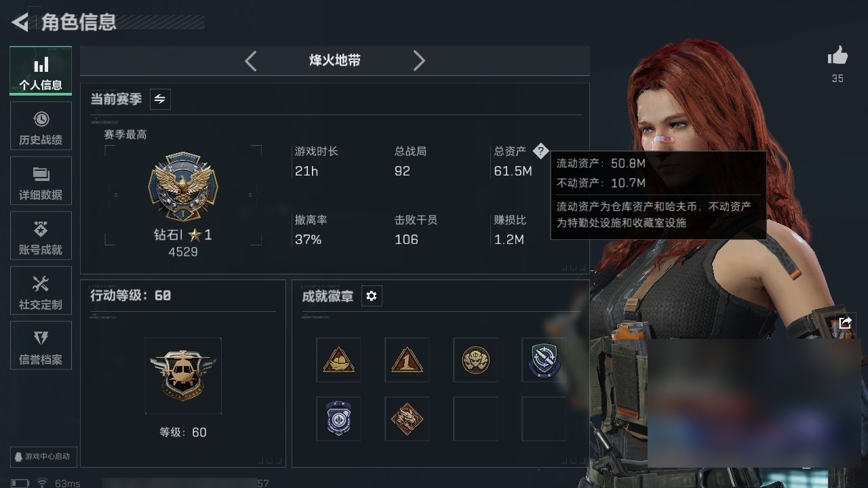Select the number 1 triangle achievement badge
This screenshot has width=868, height=488.
tap(407, 360)
